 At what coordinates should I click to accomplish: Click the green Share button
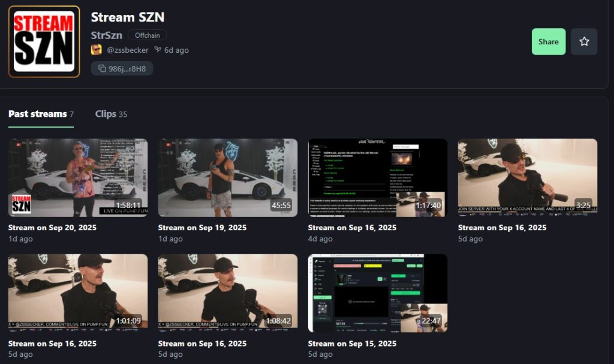[548, 41]
